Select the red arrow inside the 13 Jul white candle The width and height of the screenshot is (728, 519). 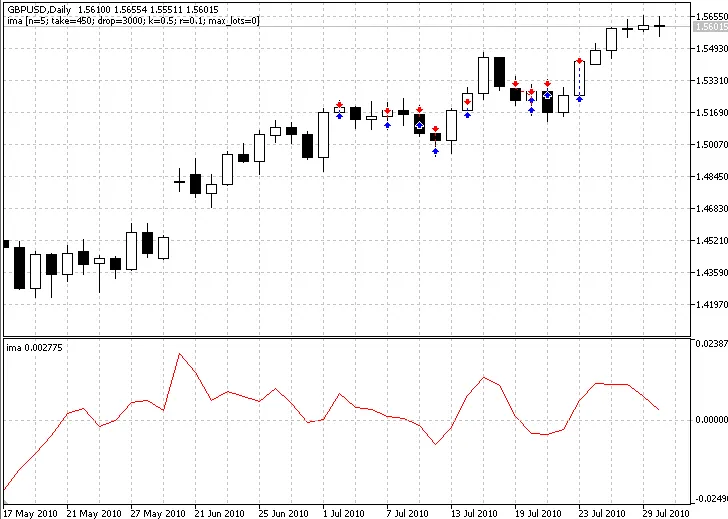468,101
